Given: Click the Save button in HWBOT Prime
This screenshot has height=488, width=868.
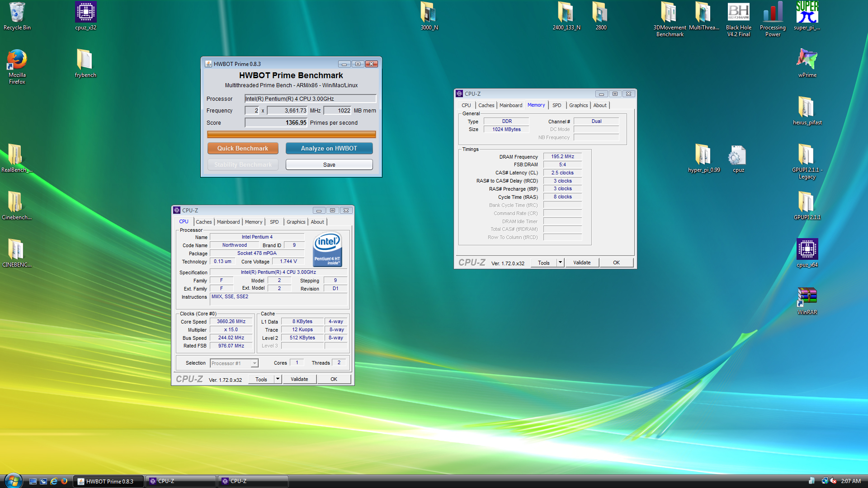Looking at the screenshot, I should pyautogui.click(x=329, y=164).
